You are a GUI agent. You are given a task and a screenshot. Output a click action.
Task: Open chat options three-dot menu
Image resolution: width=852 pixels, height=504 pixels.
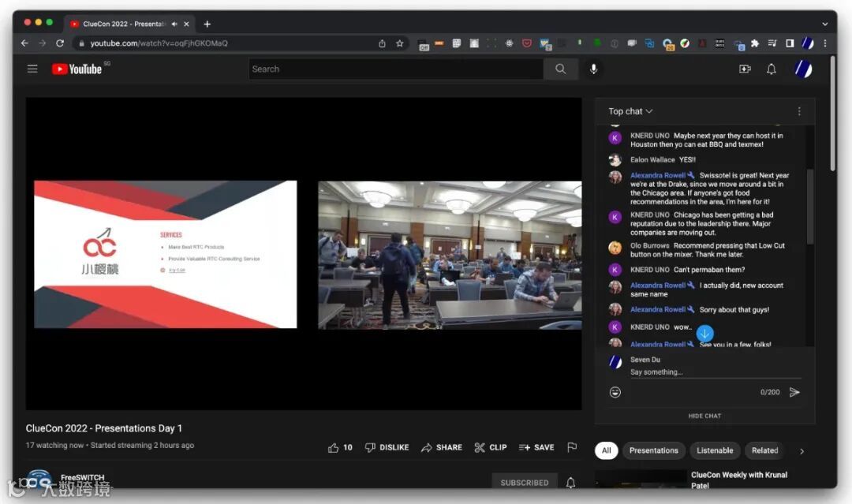click(x=798, y=111)
